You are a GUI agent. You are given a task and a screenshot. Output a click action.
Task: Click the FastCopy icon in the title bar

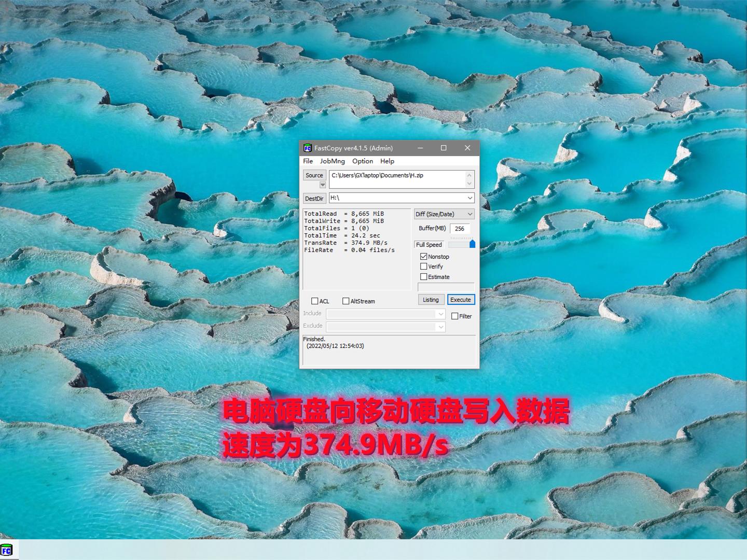pos(308,148)
